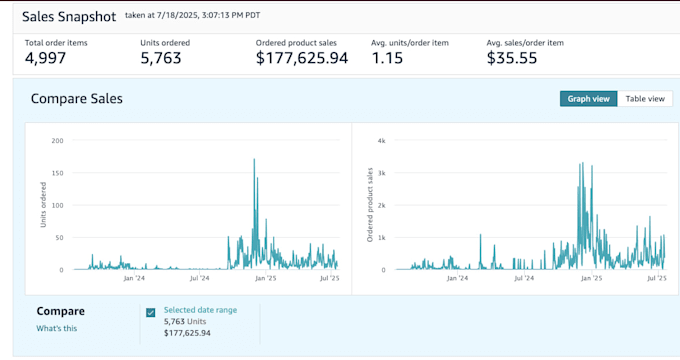Click the 5,763 Units text under Compare
This screenshot has height=360, width=680.
click(x=185, y=321)
